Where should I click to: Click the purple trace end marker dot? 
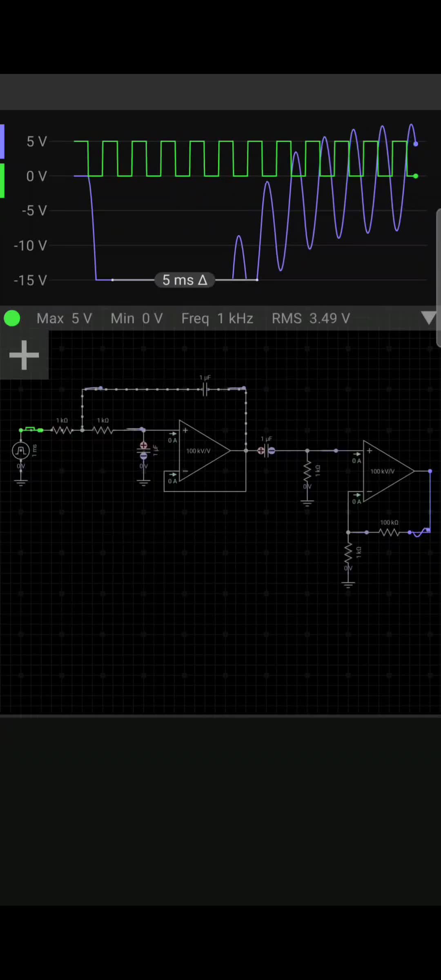tap(416, 144)
